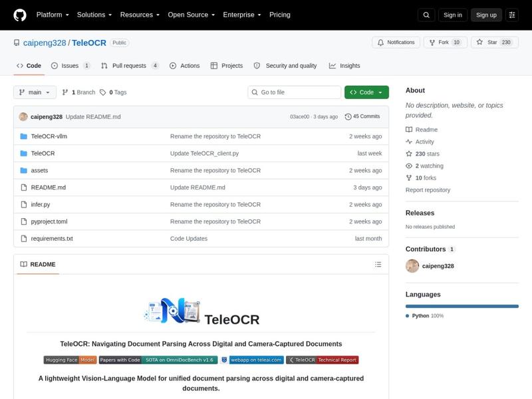The image size is (532, 399).
Task: Open the Papers with Code SOTA badge
Action: [158, 360]
